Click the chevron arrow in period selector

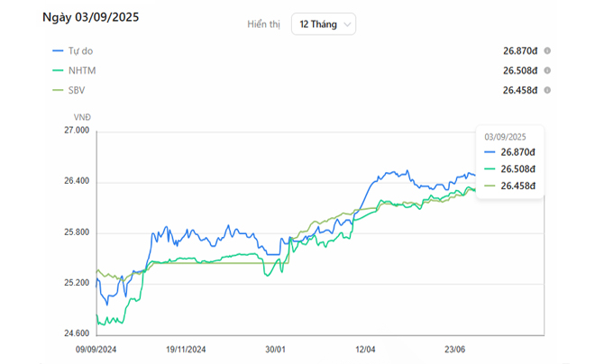coord(348,24)
